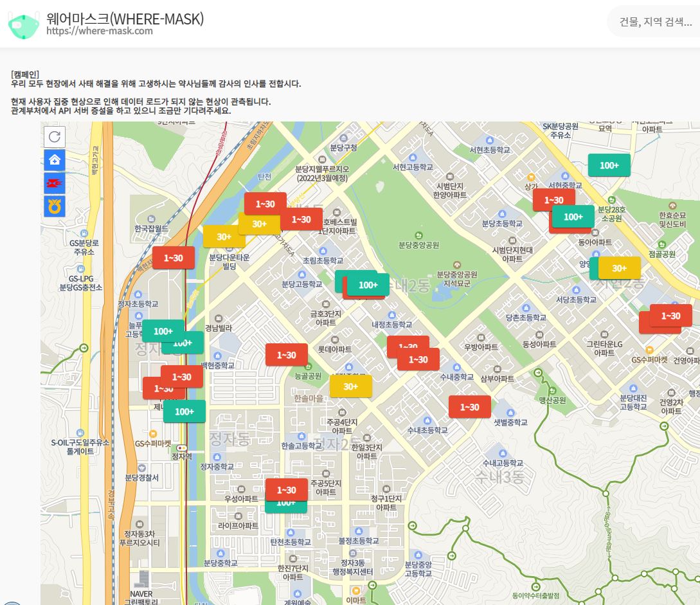Click the 우성아파트 map label
The height and width of the screenshot is (605, 700).
241,499
